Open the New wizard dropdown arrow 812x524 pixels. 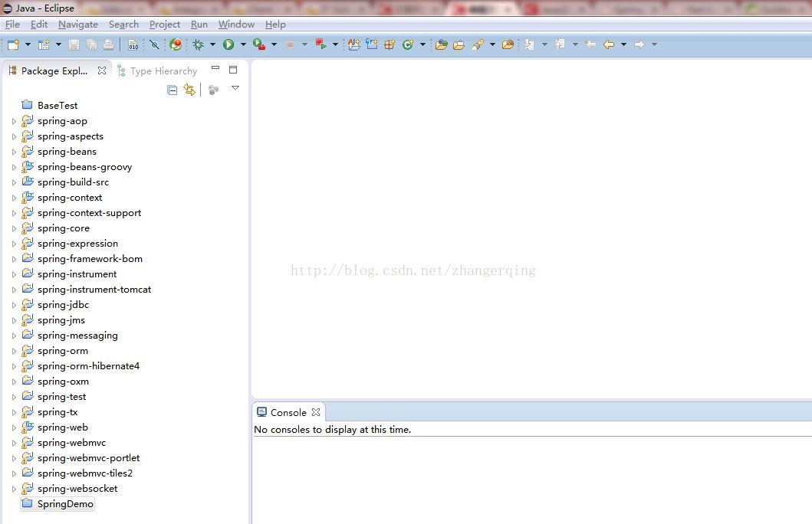[28, 44]
